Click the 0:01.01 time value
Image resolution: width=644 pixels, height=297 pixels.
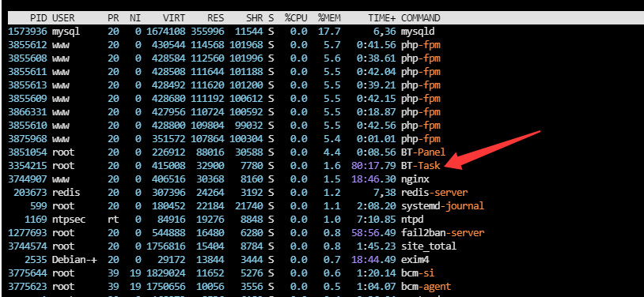coord(377,139)
